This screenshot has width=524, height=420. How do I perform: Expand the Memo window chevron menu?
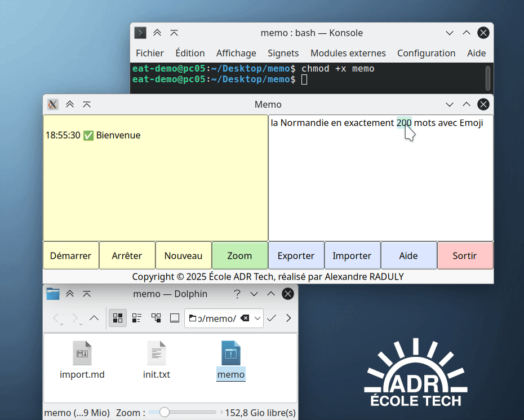[450, 104]
